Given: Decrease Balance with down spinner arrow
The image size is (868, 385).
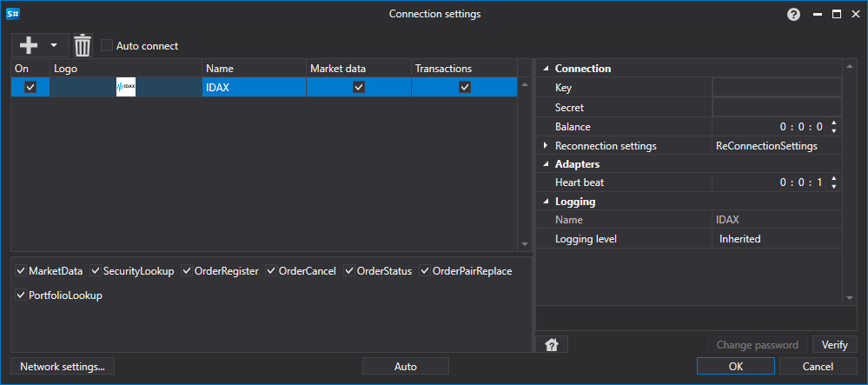Looking at the screenshot, I should [x=833, y=131].
